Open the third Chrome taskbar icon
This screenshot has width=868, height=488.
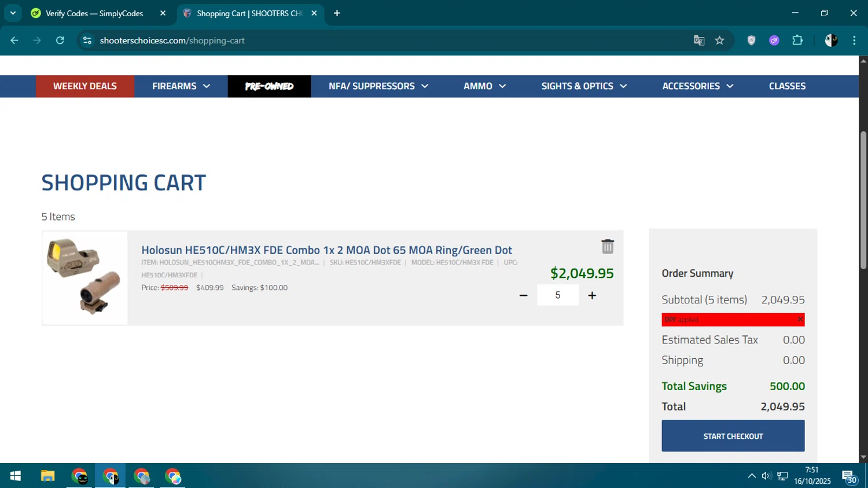pyautogui.click(x=142, y=476)
